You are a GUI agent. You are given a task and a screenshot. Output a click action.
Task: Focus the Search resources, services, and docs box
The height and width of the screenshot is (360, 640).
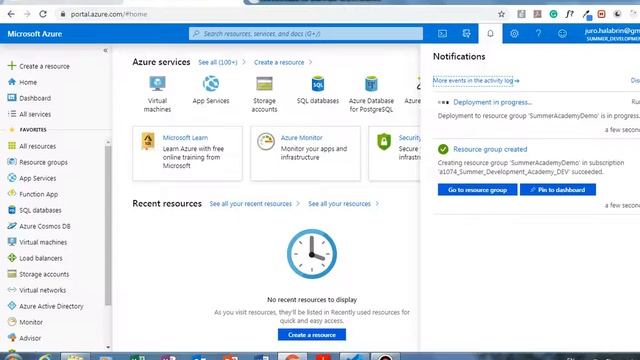tap(306, 33)
